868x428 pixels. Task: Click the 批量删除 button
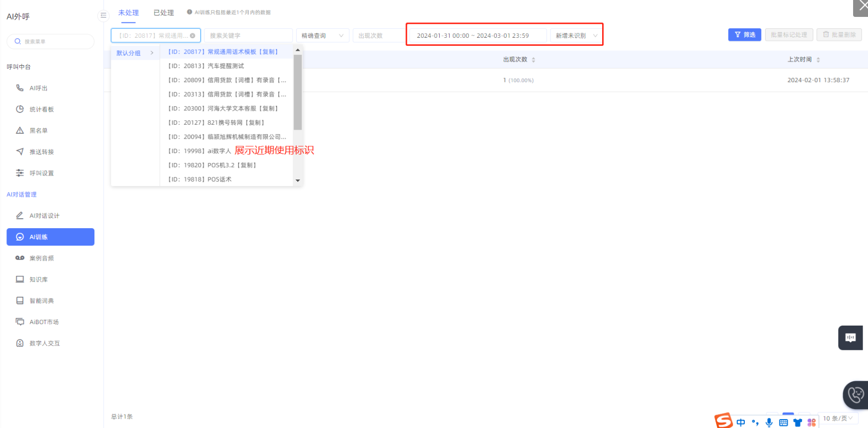pyautogui.click(x=839, y=35)
